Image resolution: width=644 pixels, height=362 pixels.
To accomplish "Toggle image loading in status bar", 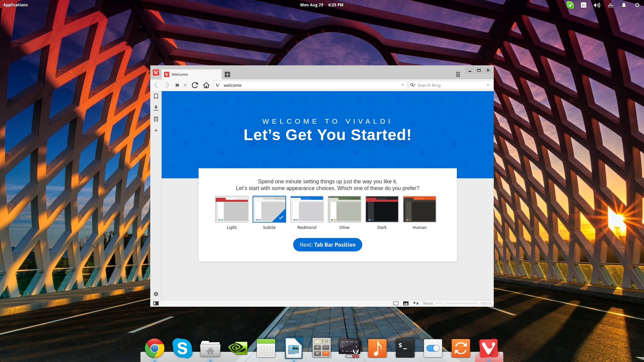I will (406, 303).
